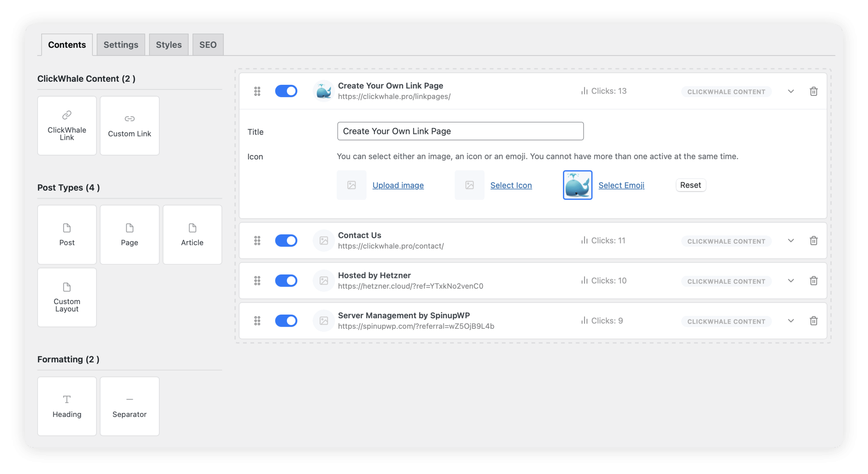The image size is (868, 474).
Task: Add a Custom Layout block
Action: pyautogui.click(x=67, y=297)
